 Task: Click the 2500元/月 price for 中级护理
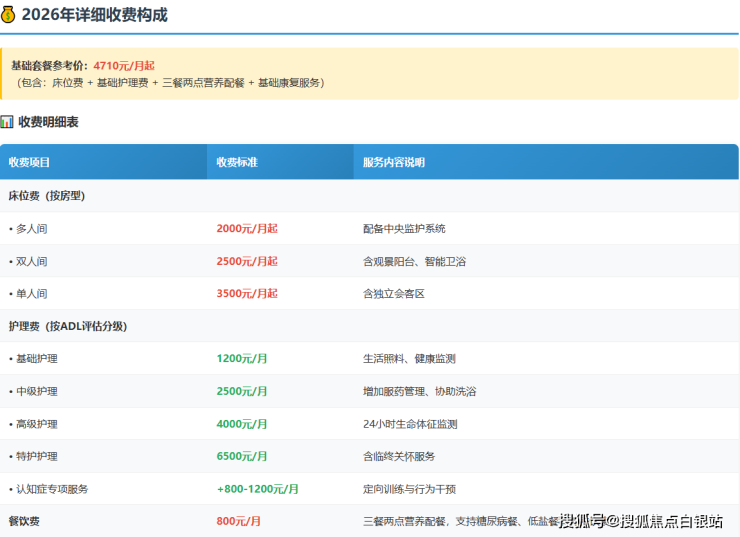(242, 391)
